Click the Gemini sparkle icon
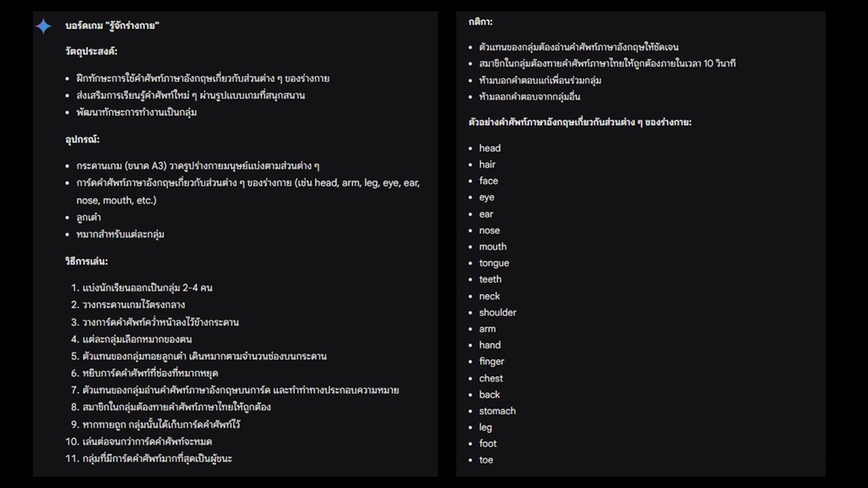 [44, 26]
